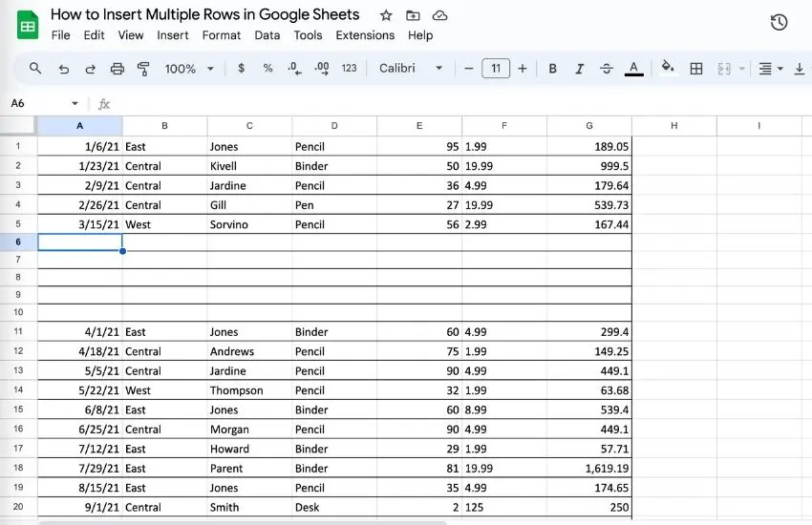The height and width of the screenshot is (525, 812).
Task: Open the Data menu
Action: tap(267, 35)
